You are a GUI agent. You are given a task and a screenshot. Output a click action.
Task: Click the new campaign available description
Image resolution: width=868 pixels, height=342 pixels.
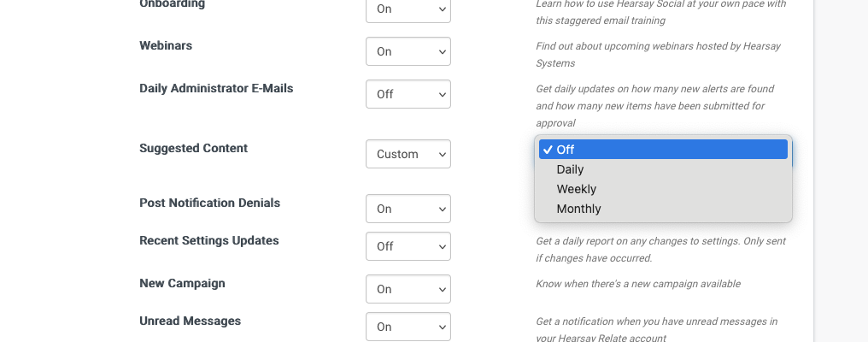point(637,284)
